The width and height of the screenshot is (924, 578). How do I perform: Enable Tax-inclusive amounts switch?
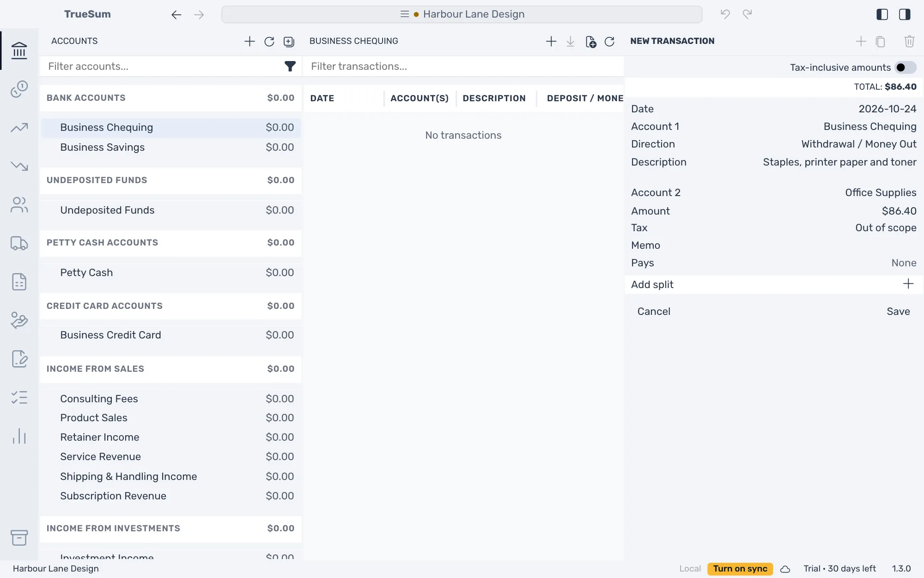(906, 68)
